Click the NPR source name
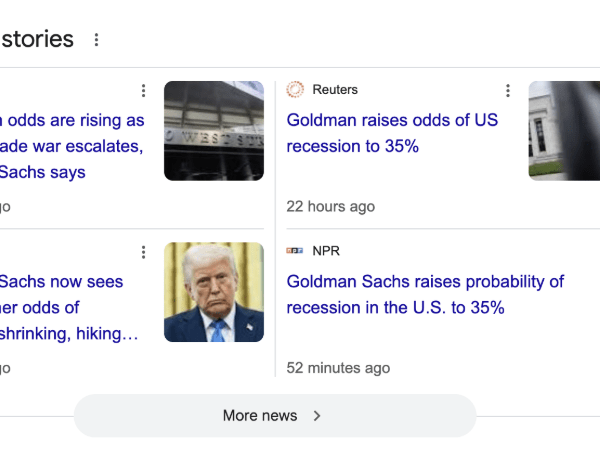 click(326, 251)
